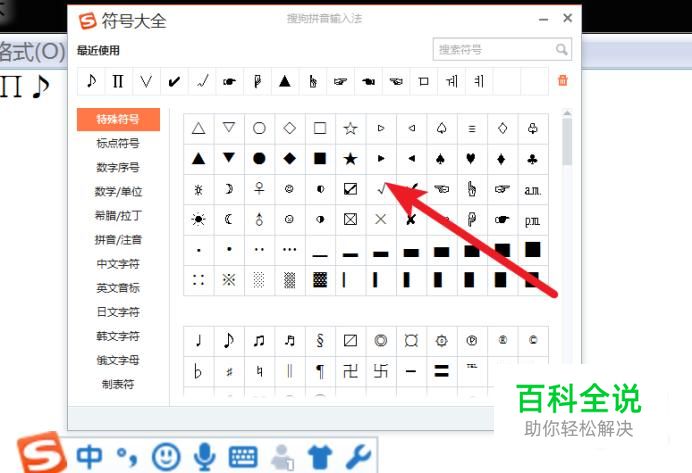The width and height of the screenshot is (692, 473).
Task: Insert the recent black triangle symbol
Action: pyautogui.click(x=285, y=81)
